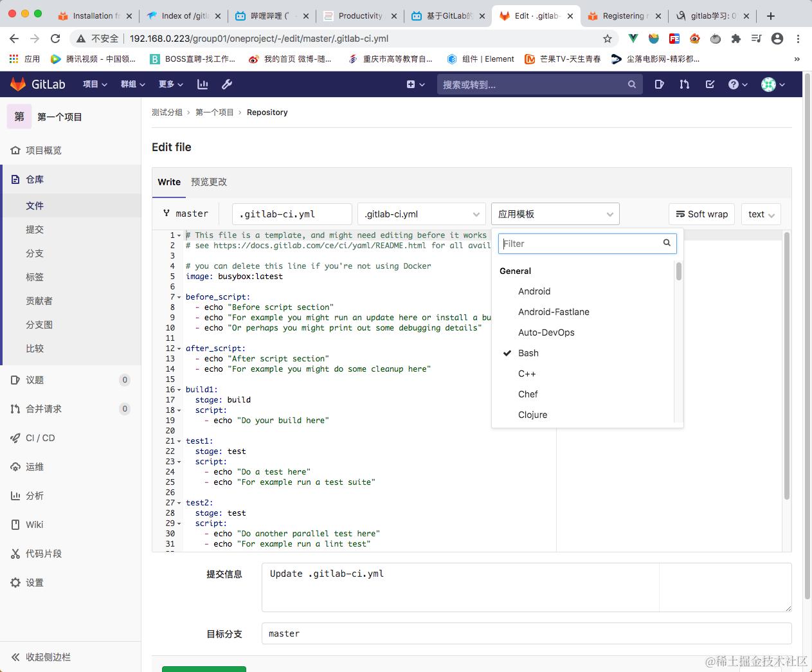Viewport: 812px width, 672px height.
Task: Open 仓库 repository section in sidebar
Action: [71, 179]
